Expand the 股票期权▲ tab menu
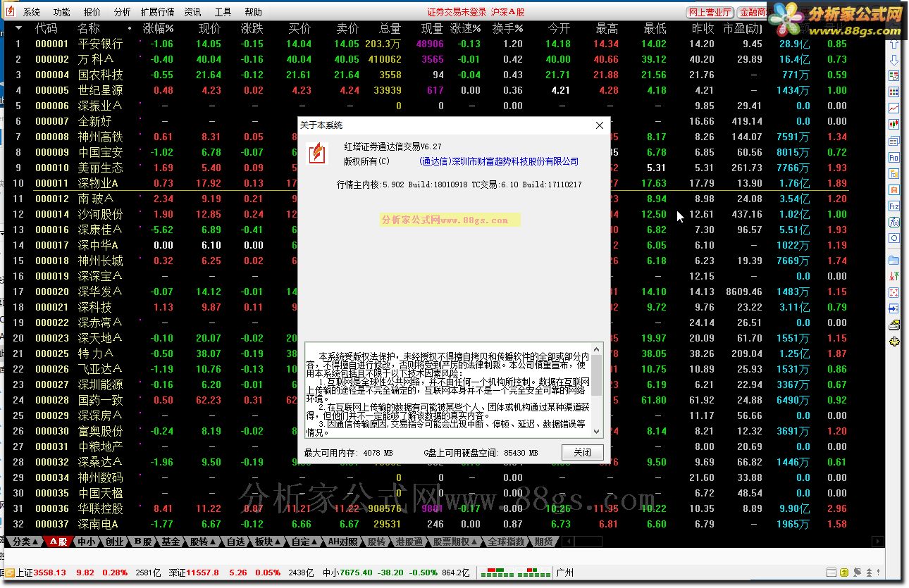909x588 pixels. tap(455, 542)
